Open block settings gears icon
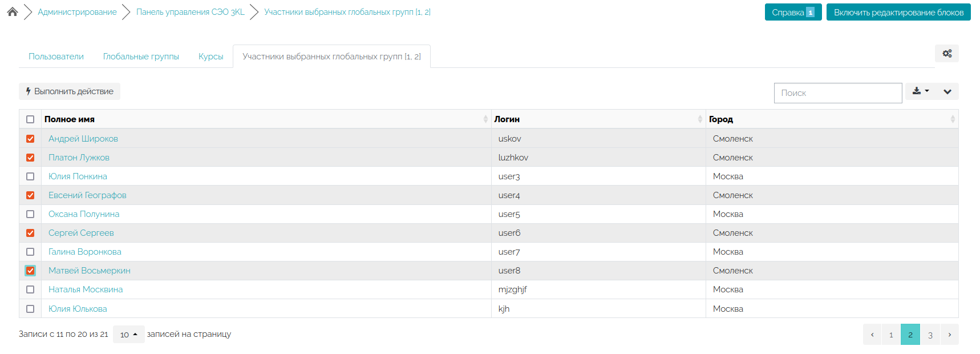 (947, 53)
